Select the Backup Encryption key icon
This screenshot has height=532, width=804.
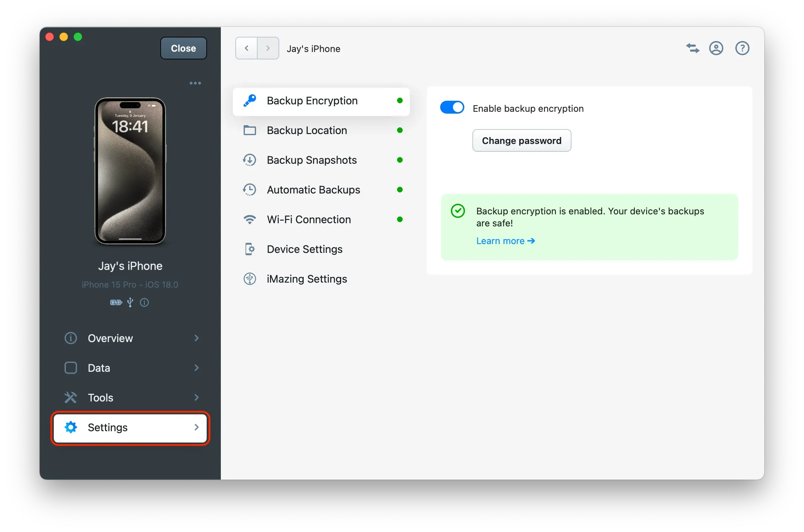[x=250, y=101]
